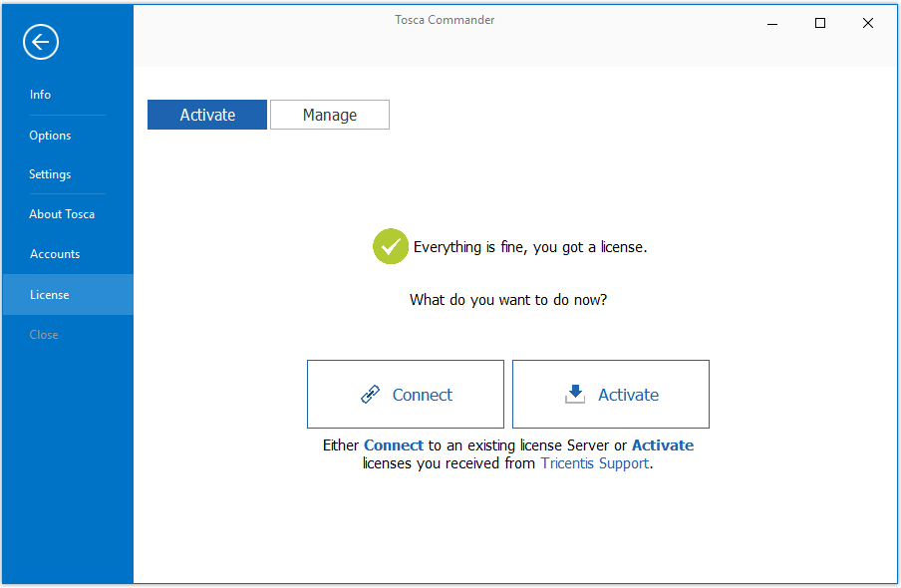This screenshot has height=588, width=901.
Task: Click the green checkmark status icon
Action: point(391,246)
